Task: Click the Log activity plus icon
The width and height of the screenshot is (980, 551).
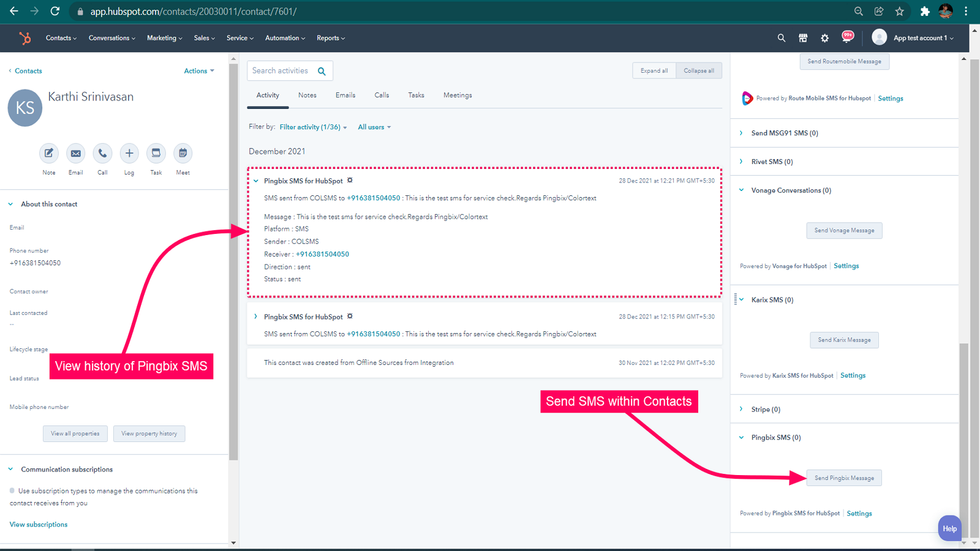Action: pos(129,153)
